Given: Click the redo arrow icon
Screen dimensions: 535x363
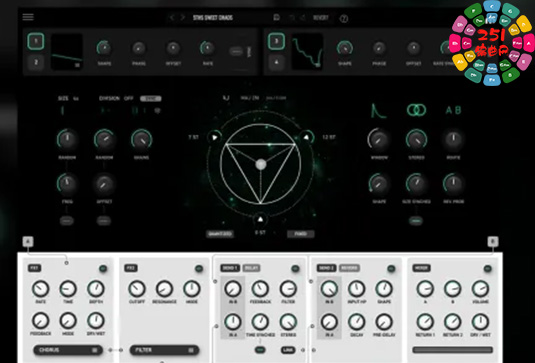Looking at the screenshot, I should point(303,17).
